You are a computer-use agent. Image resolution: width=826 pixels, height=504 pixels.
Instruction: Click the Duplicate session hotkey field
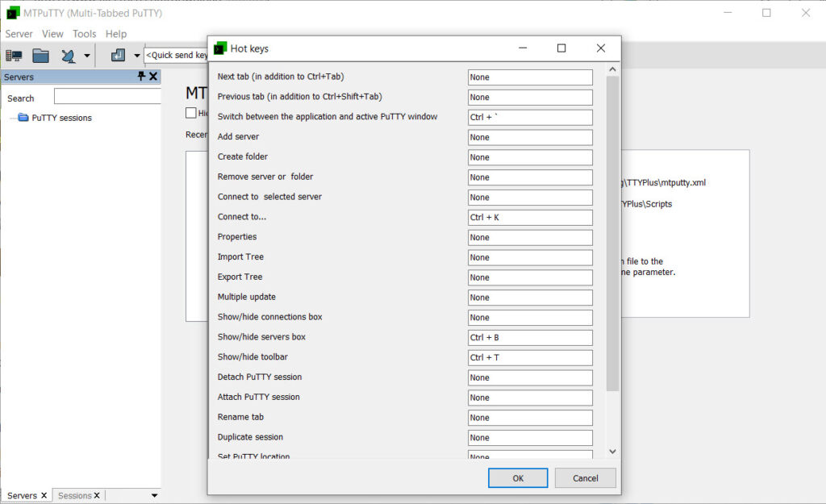tap(530, 438)
